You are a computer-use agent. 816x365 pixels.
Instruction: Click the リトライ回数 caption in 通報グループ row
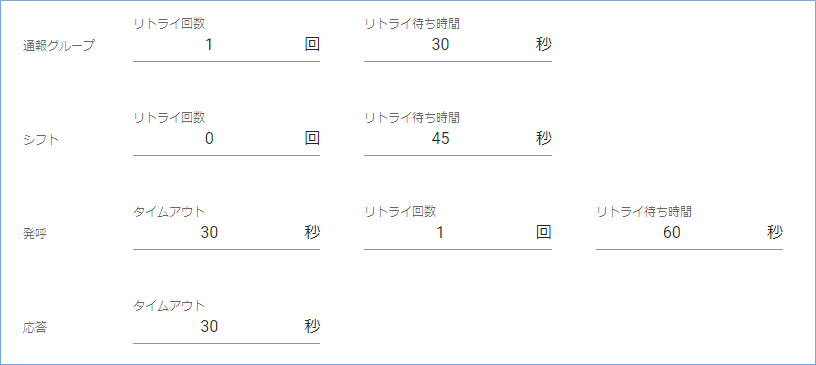click(x=169, y=23)
